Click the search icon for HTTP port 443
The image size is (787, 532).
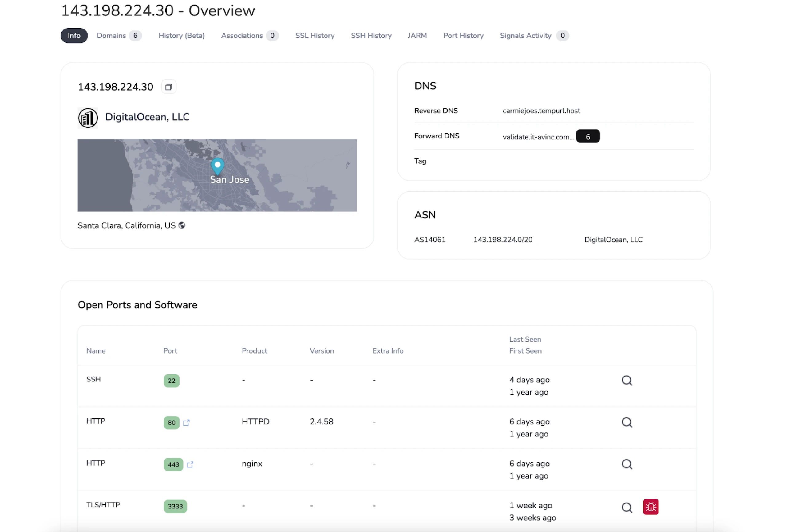tap(627, 464)
